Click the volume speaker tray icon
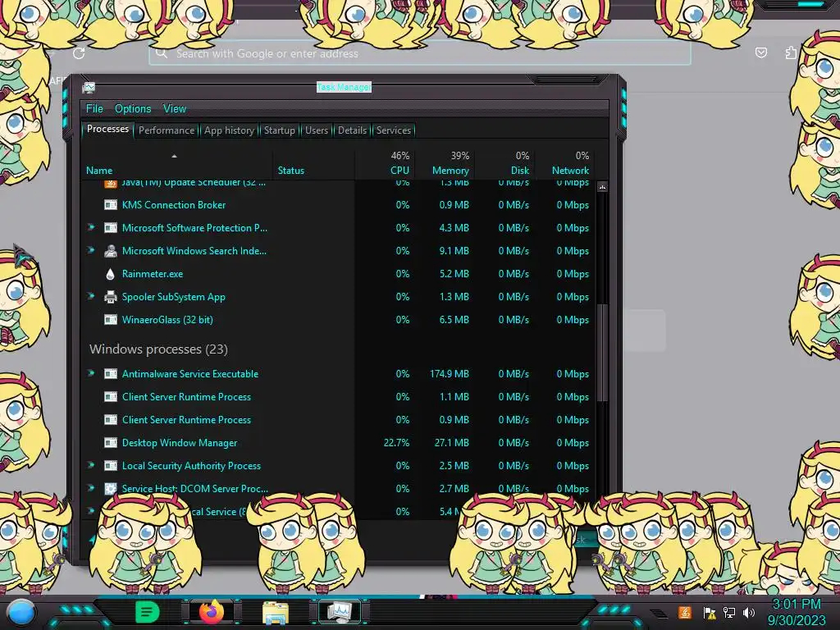 click(x=748, y=612)
